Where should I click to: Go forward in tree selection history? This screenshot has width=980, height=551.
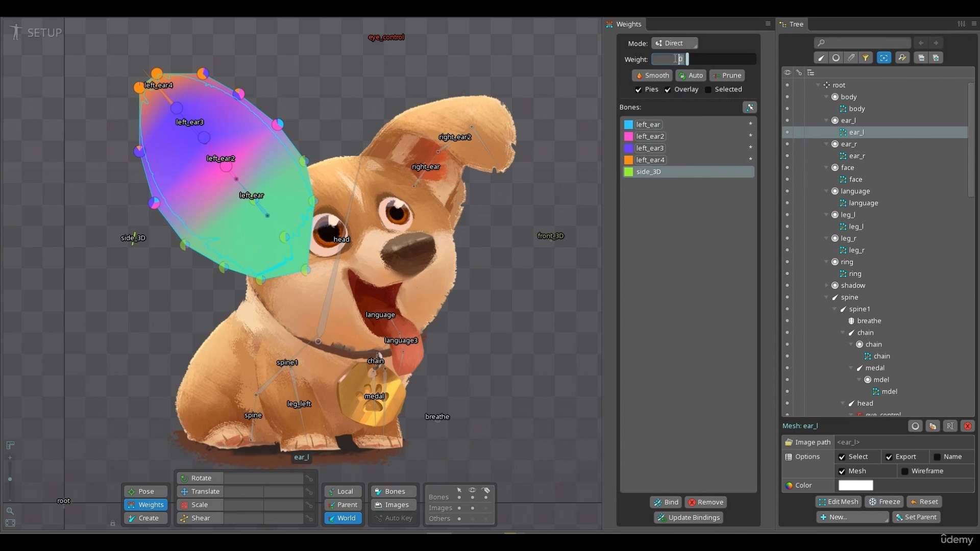click(936, 43)
